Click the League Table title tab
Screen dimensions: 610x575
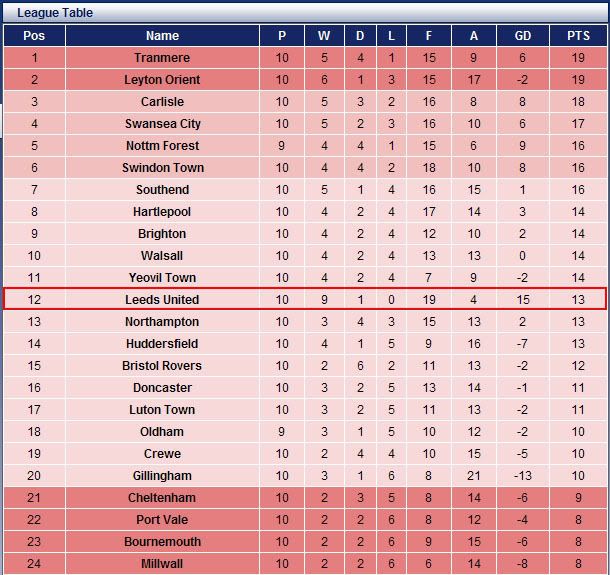[54, 13]
